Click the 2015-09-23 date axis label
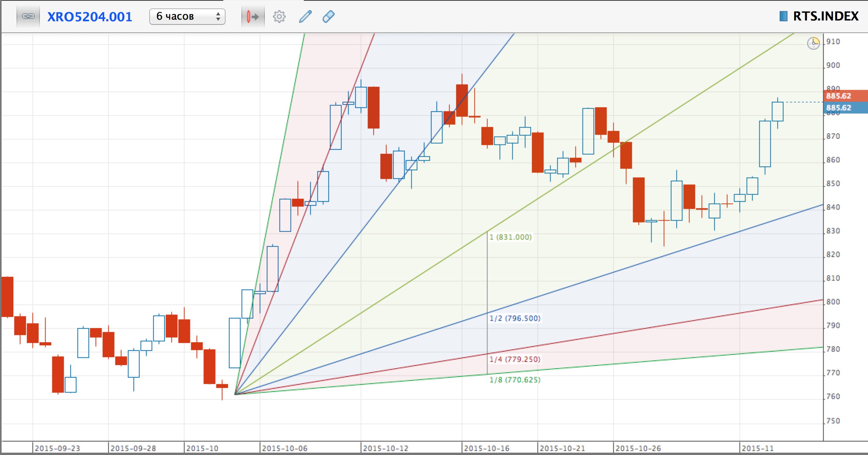This screenshot has width=868, height=455. point(57,448)
